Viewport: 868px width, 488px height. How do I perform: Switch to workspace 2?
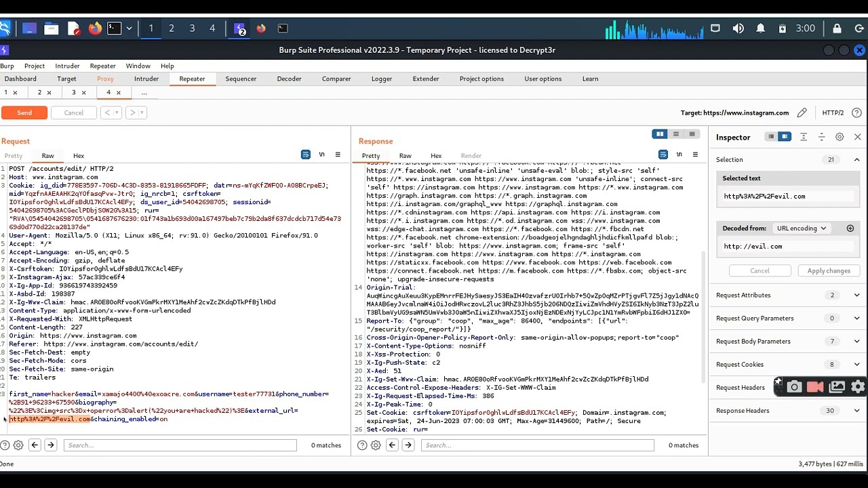click(x=172, y=28)
